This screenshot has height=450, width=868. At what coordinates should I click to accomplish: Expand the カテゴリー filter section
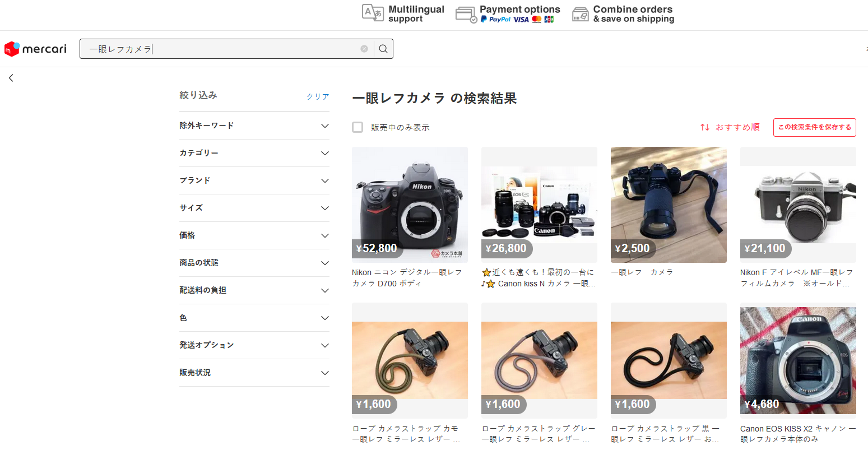click(254, 153)
